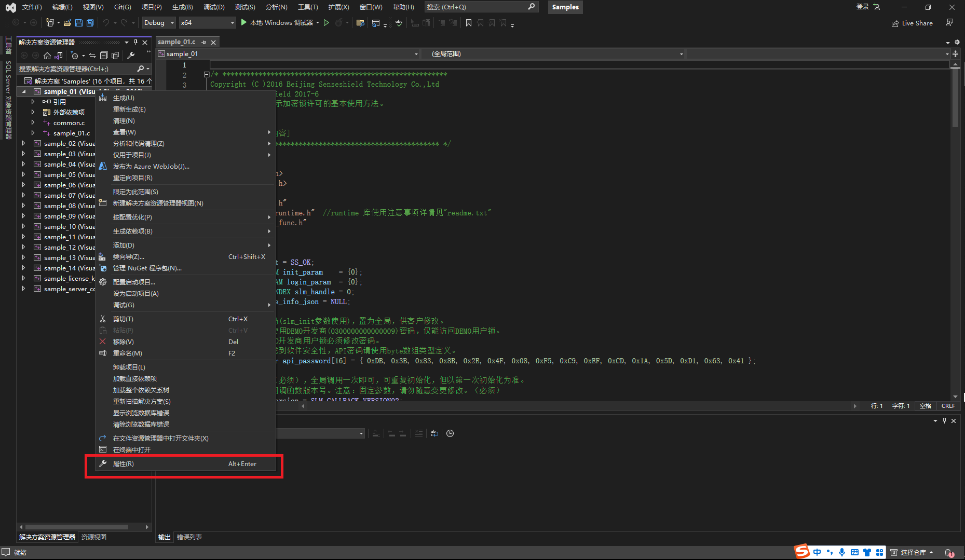Click the split editor icon above scrollbar
Screen dimensions: 965x560
[955, 54]
